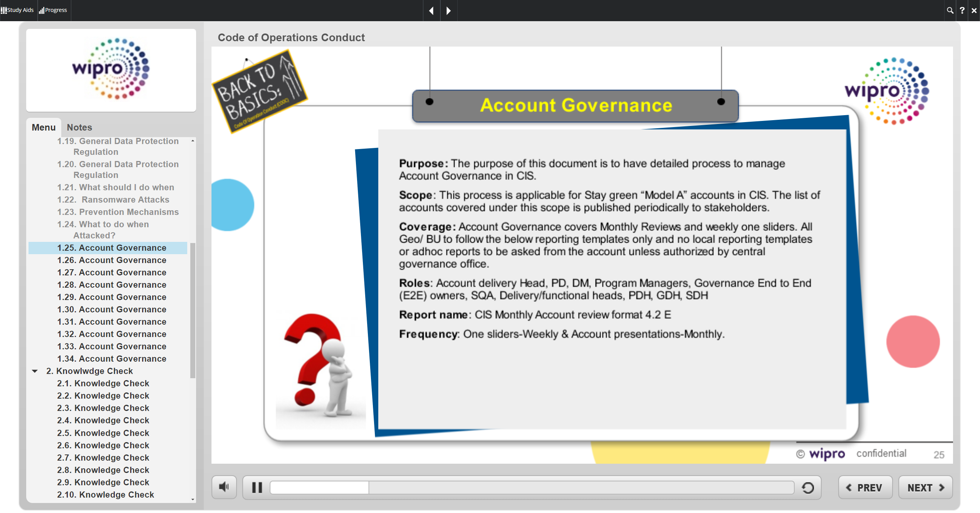This screenshot has width=980, height=513.
Task: Click the PREV button
Action: 865,488
